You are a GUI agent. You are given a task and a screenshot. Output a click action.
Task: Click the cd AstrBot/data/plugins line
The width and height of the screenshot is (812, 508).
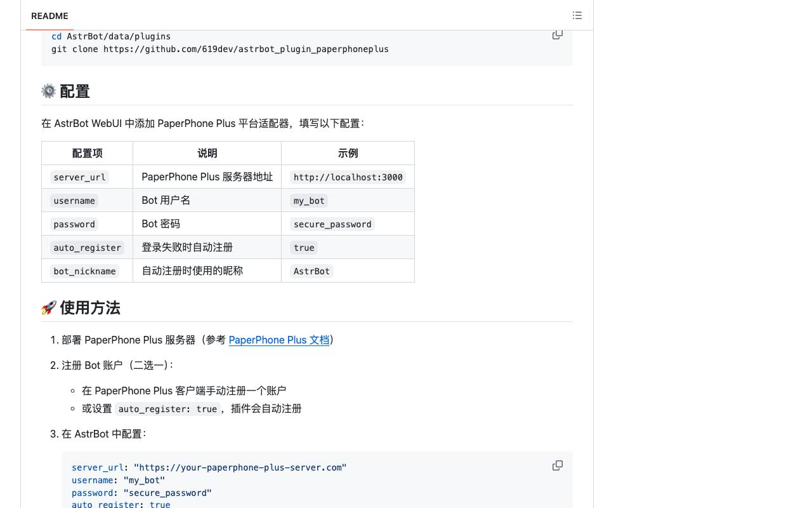[111, 36]
